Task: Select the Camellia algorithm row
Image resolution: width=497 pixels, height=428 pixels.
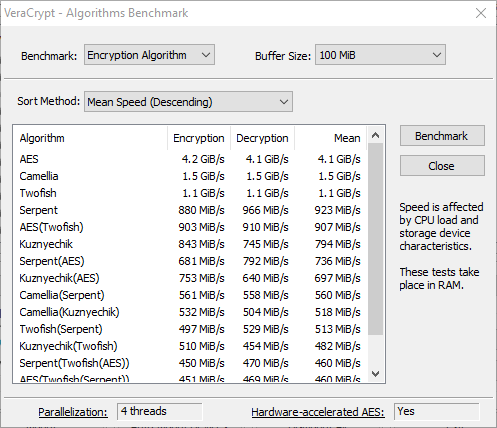Action: (x=190, y=176)
